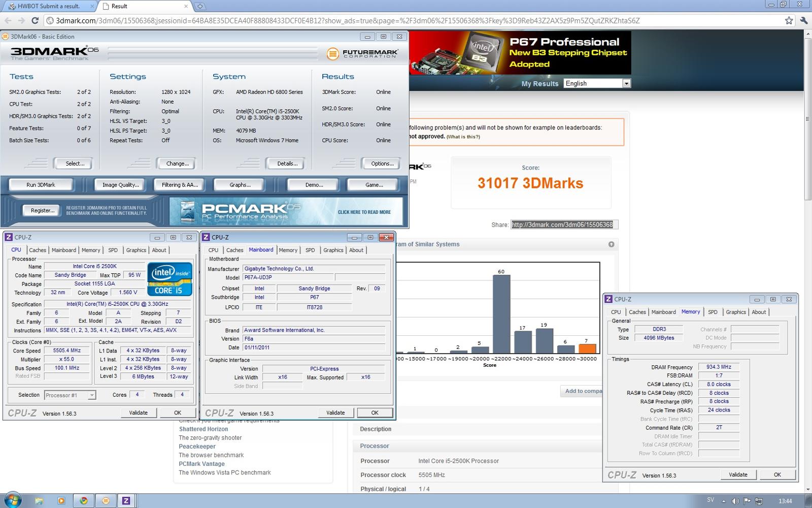Image resolution: width=812 pixels, height=508 pixels.
Task: Click the Show Desktop button in the taskbar
Action: (808, 500)
